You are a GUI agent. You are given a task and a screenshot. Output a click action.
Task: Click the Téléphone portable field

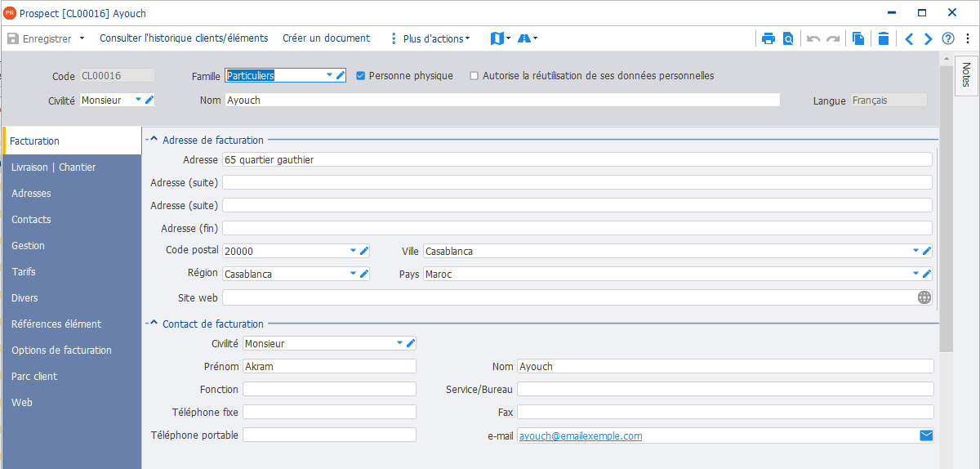point(329,435)
